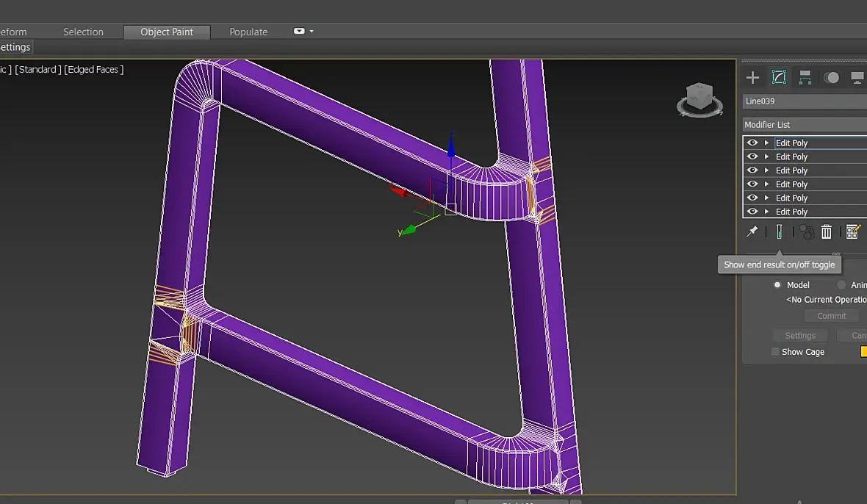Enable the Show Cage checkbox
The image size is (867, 504).
(775, 352)
